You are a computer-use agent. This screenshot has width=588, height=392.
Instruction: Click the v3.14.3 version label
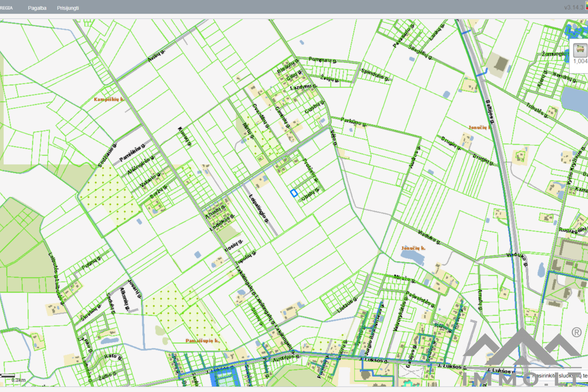pos(574,7)
